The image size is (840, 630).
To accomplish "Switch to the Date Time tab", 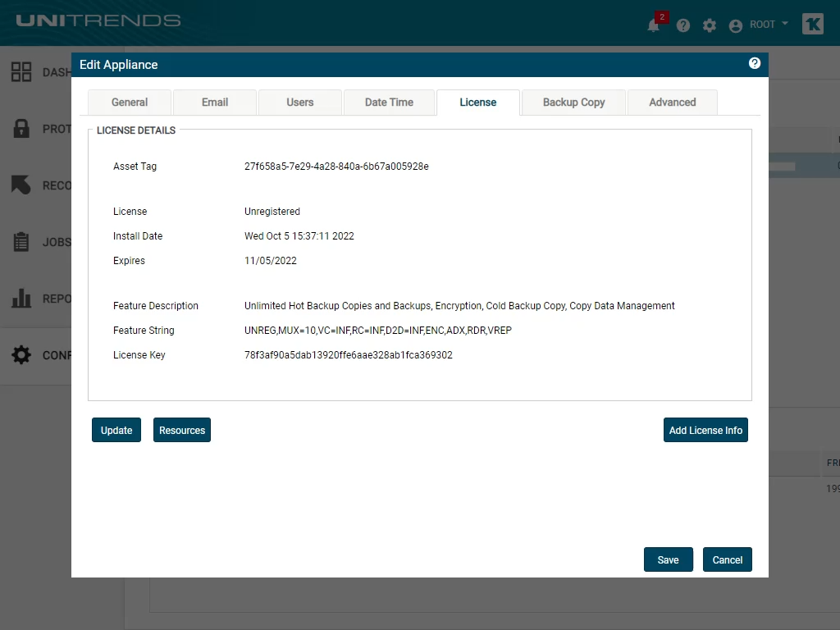I will [389, 103].
